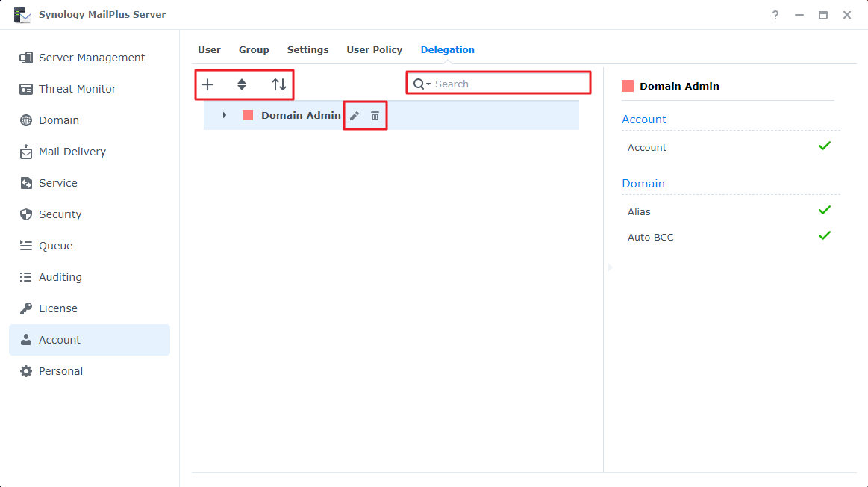This screenshot has height=487, width=868.
Task: Click the red color swatch beside Domain Admin
Action: tap(247, 115)
